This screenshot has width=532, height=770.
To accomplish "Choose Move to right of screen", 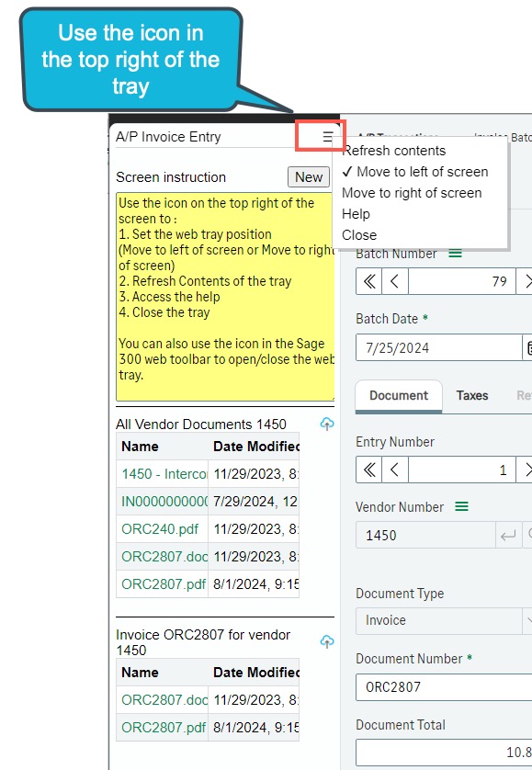I will coord(412,193).
